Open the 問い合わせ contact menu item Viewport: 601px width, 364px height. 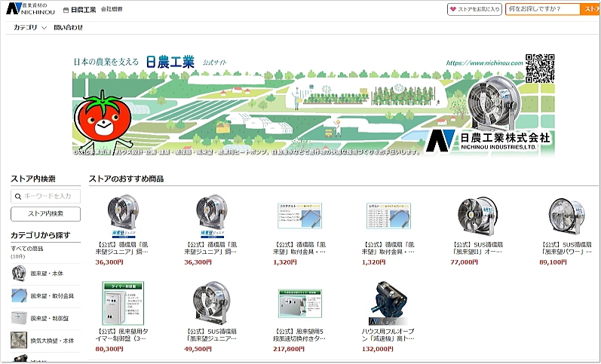pos(68,28)
